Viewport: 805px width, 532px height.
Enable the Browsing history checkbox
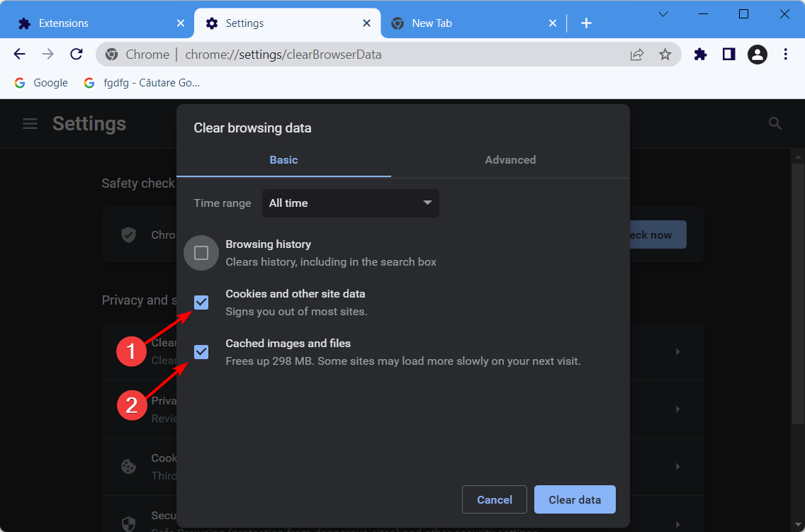[201, 253]
